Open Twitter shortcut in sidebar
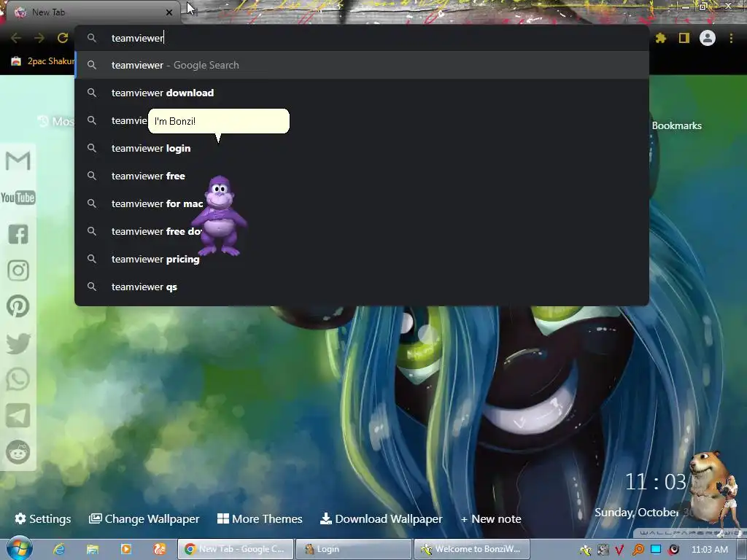The width and height of the screenshot is (747, 560). click(18, 343)
